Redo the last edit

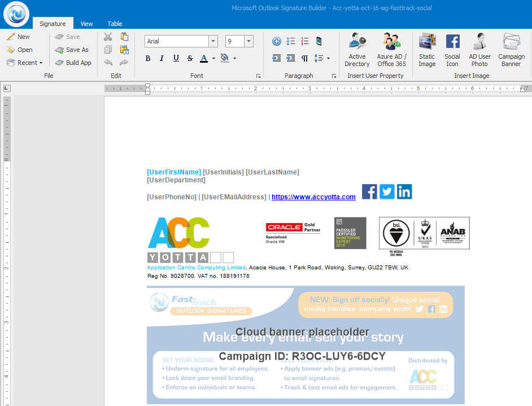[124, 63]
